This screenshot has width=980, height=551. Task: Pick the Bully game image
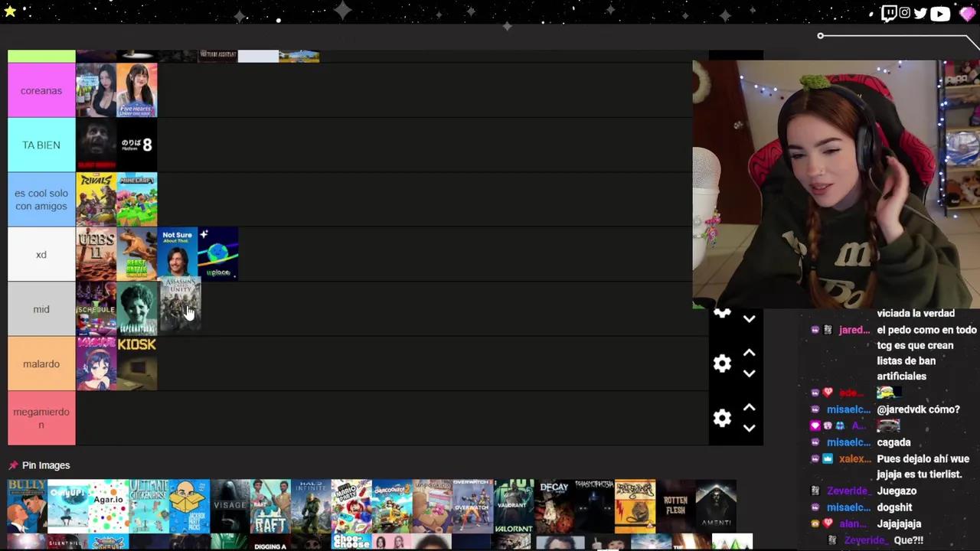coord(27,507)
